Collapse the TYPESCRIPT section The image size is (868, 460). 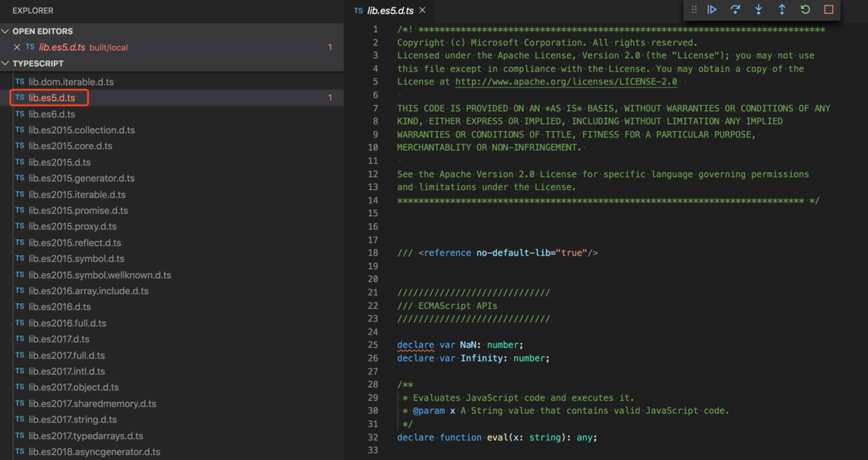(x=5, y=64)
